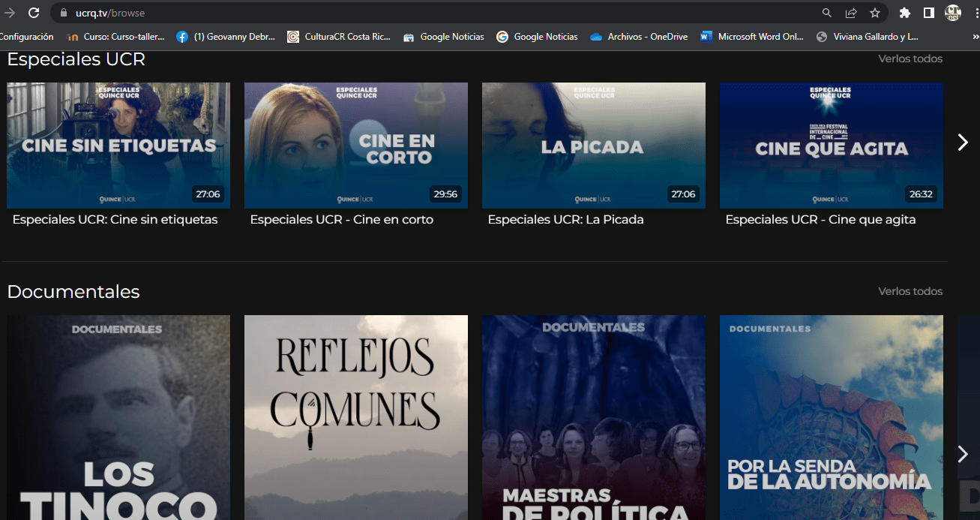Screen dimensions: 980x520
Task: Open the Reflejos Comunes documentary poster
Action: point(356,417)
